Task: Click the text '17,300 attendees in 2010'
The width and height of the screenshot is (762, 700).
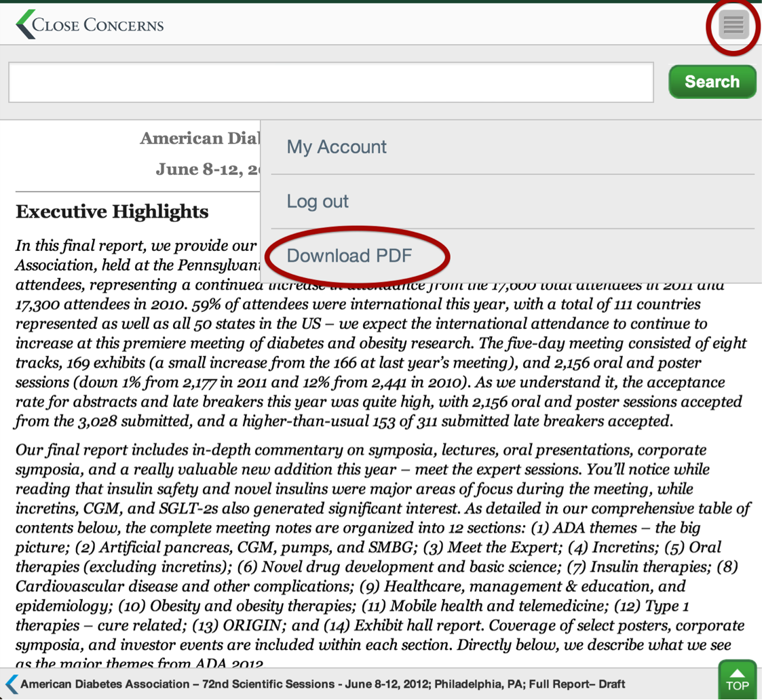Action: [x=100, y=304]
